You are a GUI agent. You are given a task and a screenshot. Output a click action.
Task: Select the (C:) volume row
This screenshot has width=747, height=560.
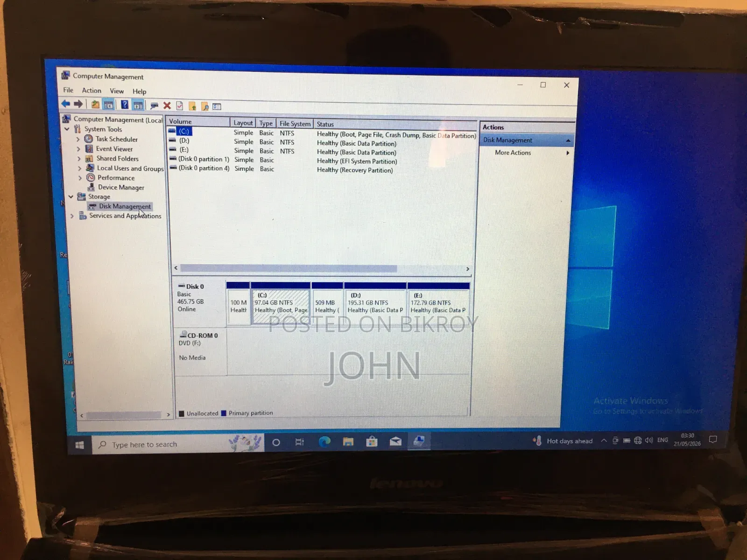pyautogui.click(x=322, y=133)
